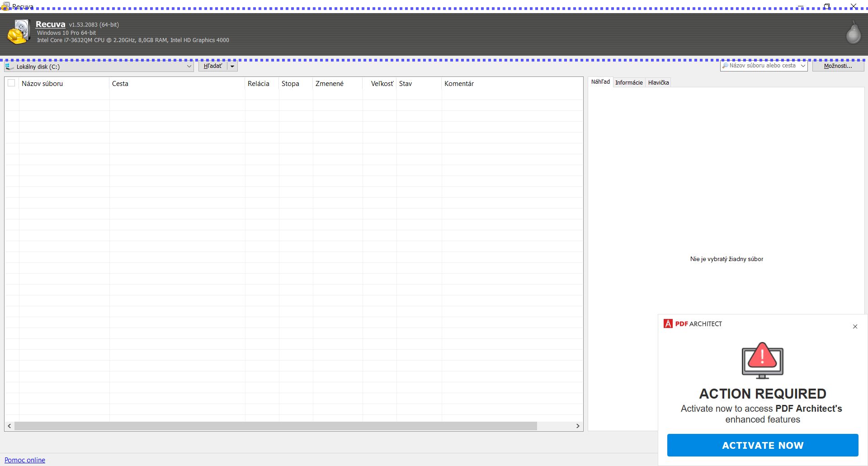Viewport: 868px width, 466px height.
Task: Restore down the Recuva window
Action: (x=827, y=6)
